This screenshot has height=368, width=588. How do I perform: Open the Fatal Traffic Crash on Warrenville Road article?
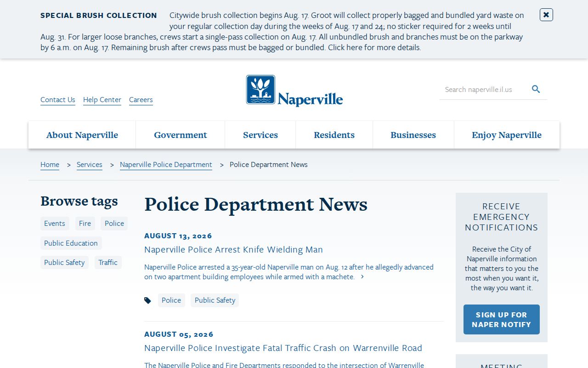pyautogui.click(x=283, y=348)
